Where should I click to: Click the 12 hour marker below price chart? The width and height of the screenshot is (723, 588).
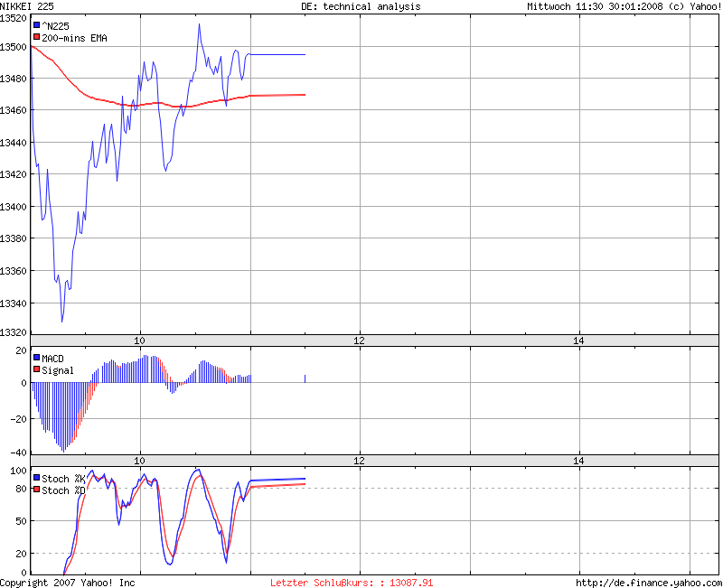[359, 341]
